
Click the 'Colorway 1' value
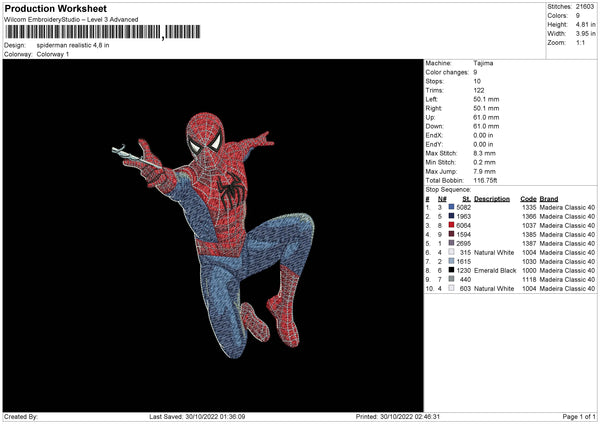53,54
